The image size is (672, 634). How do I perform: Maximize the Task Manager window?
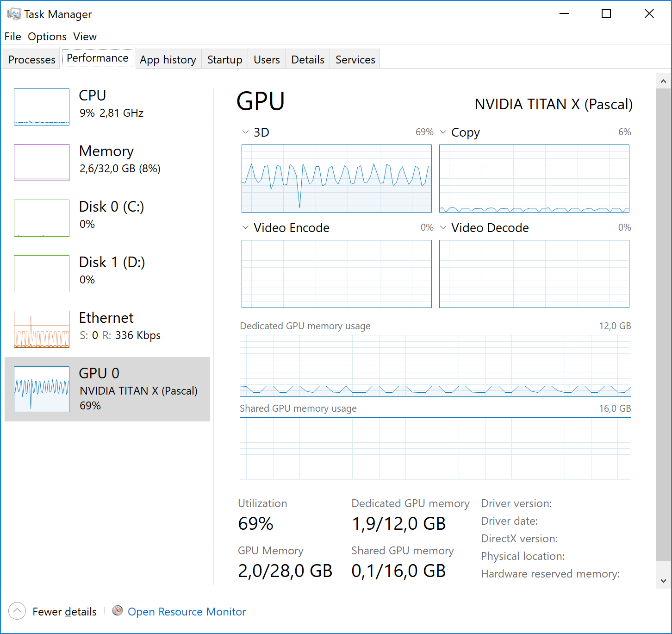click(606, 14)
